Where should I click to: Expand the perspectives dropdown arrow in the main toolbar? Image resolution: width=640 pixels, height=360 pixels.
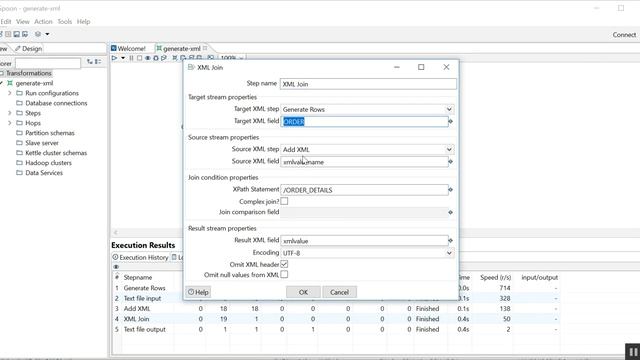pos(47,34)
